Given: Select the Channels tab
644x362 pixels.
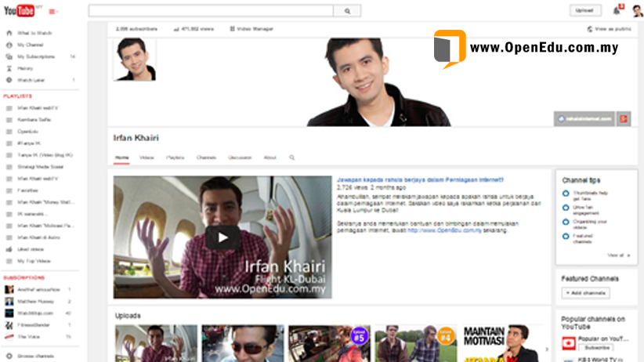Looking at the screenshot, I should tap(206, 157).
